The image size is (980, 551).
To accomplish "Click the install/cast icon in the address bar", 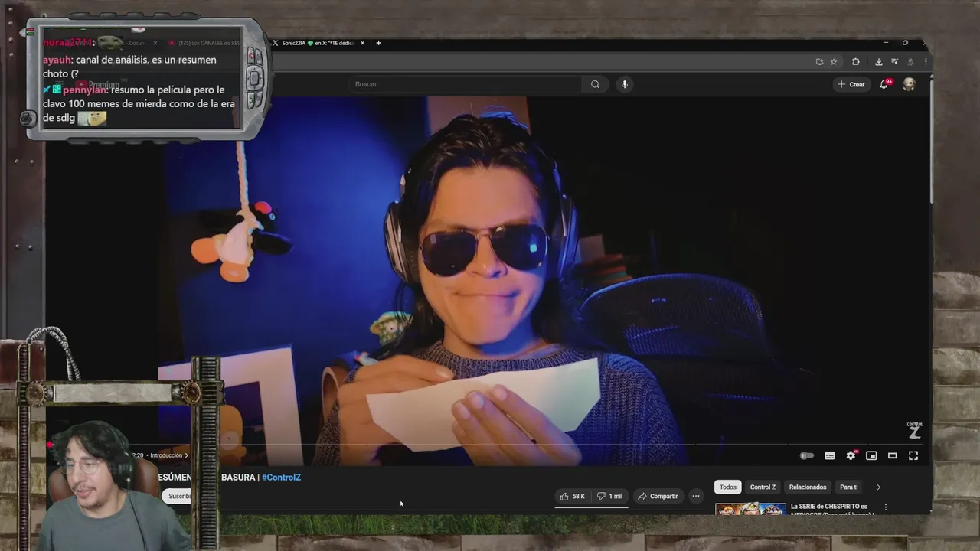I will (819, 62).
